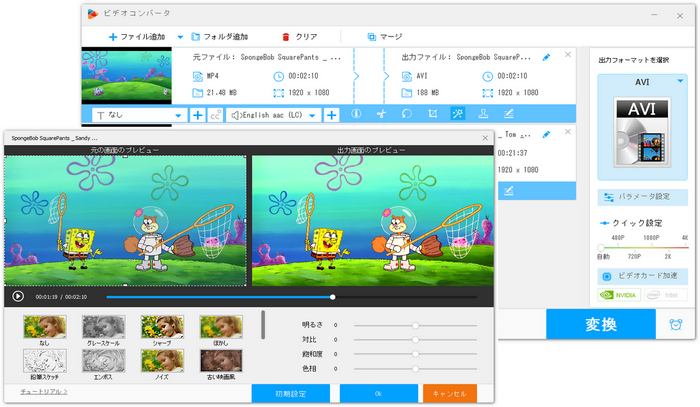Image resolution: width=700 pixels, height=407 pixels.
Task: Open the crop tool icon
Action: coord(432,115)
